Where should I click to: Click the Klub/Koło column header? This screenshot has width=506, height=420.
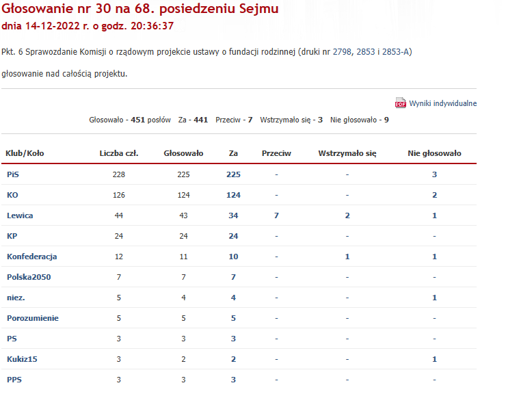click(25, 153)
